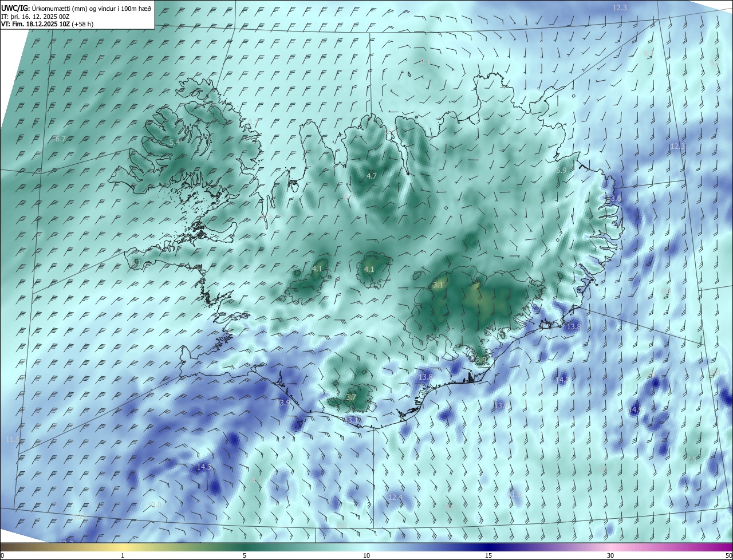Click the 13.4 value offshore
This screenshot has height=560, width=733.
(x=501, y=405)
